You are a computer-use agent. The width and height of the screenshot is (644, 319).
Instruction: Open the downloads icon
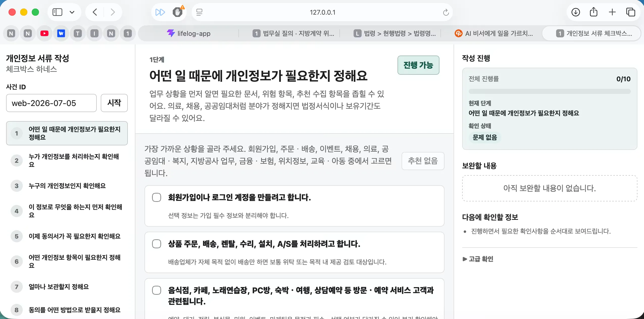[x=576, y=12]
